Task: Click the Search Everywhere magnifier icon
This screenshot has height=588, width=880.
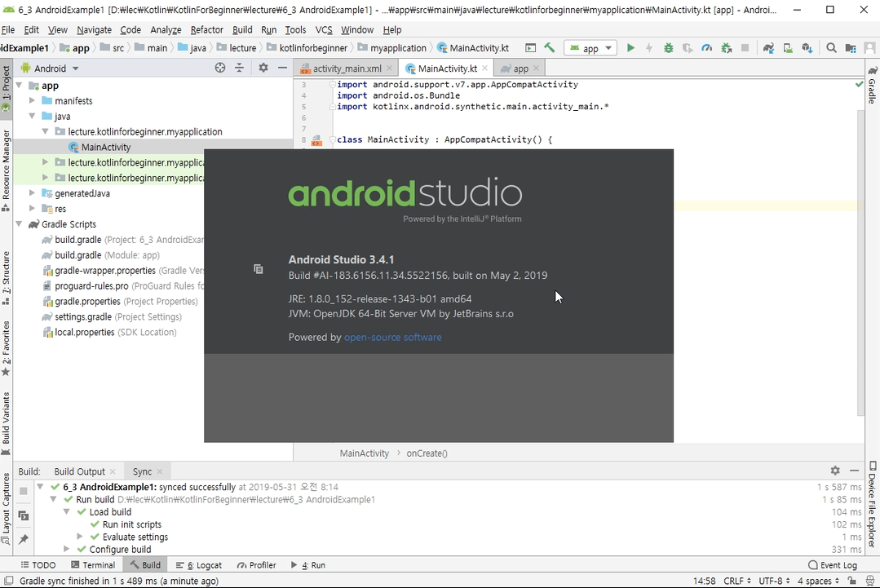Action: pyautogui.click(x=831, y=48)
